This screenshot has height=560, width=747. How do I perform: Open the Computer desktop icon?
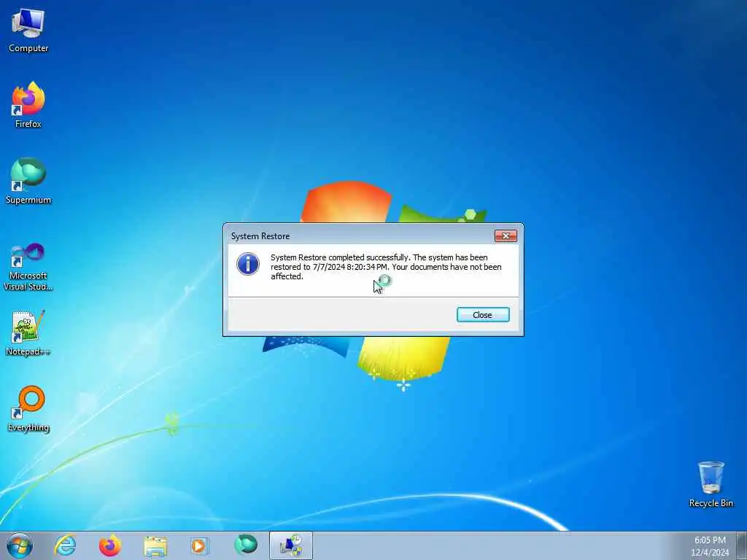[x=28, y=31]
